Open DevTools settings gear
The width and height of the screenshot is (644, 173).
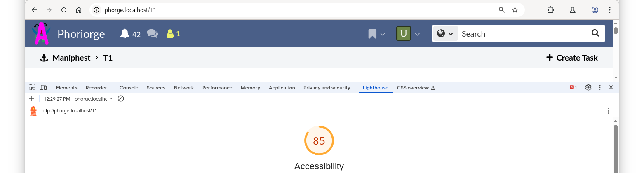[588, 87]
